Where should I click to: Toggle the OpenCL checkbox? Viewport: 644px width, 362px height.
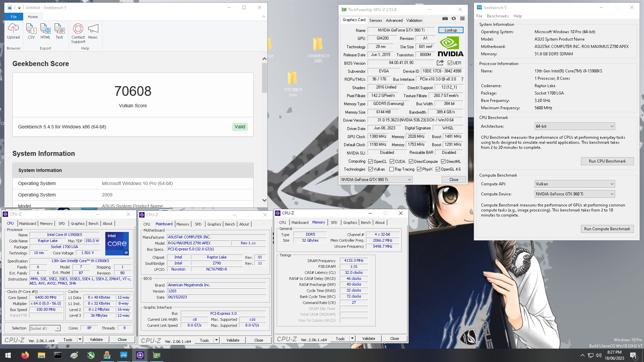370,162
